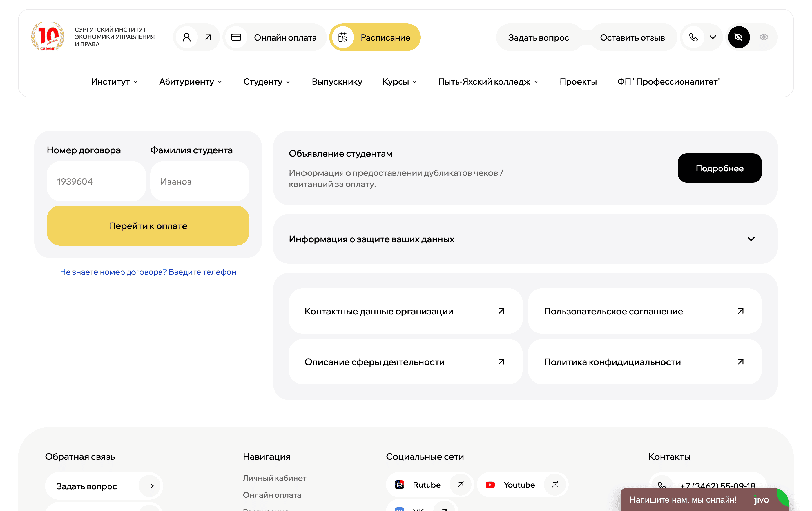Open ФП "Профессионалитет" menu item

click(x=669, y=82)
